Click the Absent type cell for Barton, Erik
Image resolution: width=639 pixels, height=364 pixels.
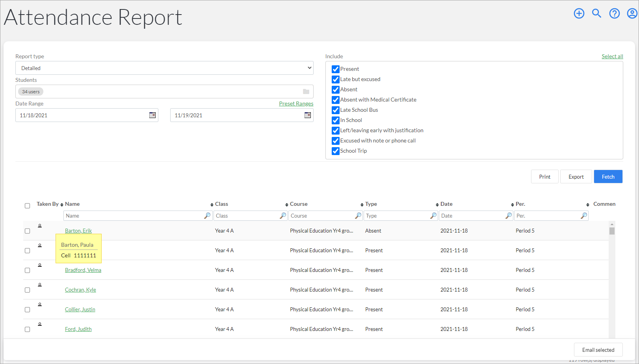(x=373, y=231)
